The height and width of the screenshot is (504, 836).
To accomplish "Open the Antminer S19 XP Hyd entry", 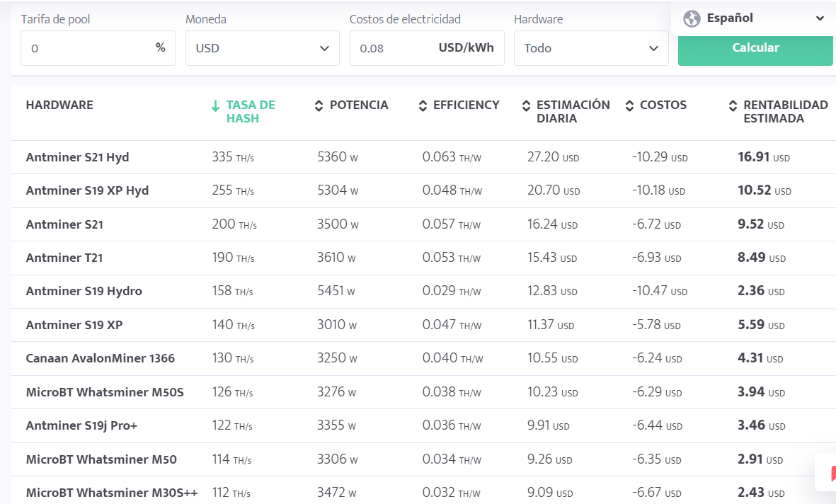I will 88,190.
